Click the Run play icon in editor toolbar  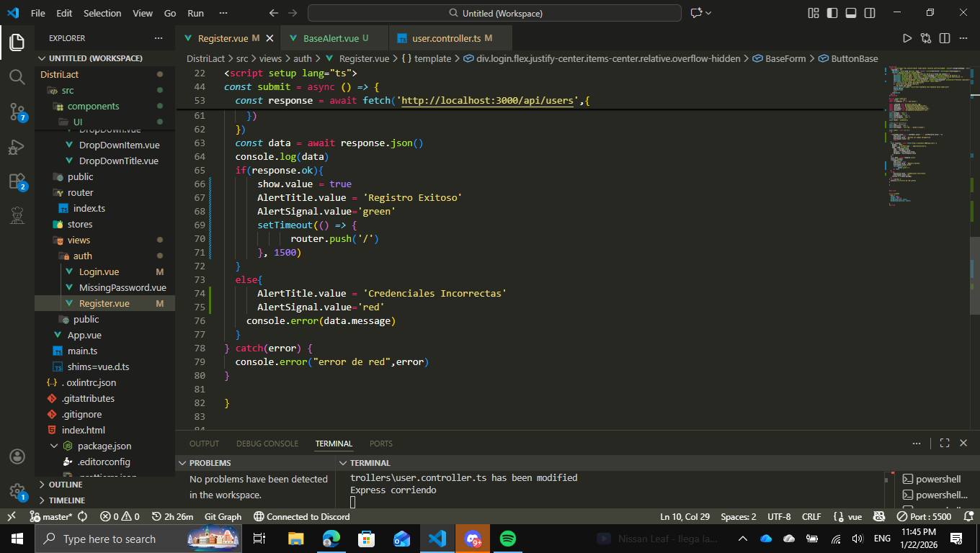pos(907,38)
